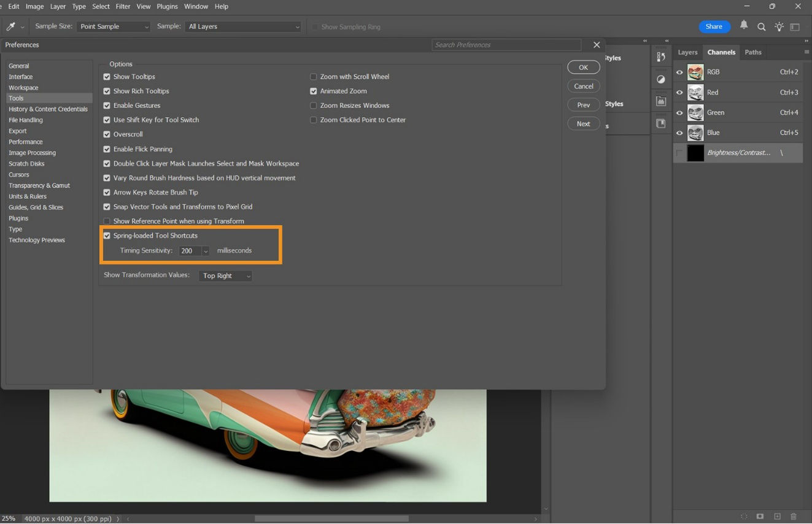Disable the Show Tooltips checkbox
The height and width of the screenshot is (524, 812).
107,76
